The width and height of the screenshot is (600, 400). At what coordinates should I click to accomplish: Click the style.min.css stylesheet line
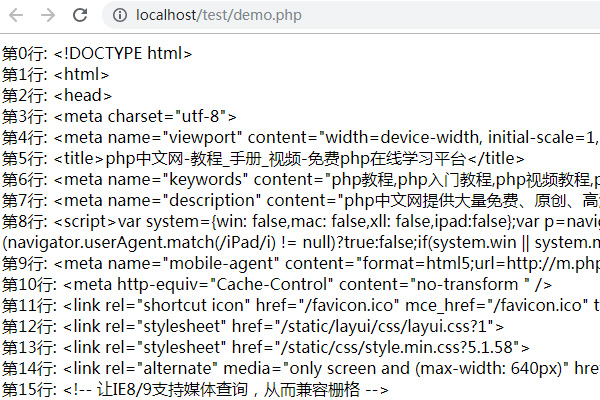point(266,348)
